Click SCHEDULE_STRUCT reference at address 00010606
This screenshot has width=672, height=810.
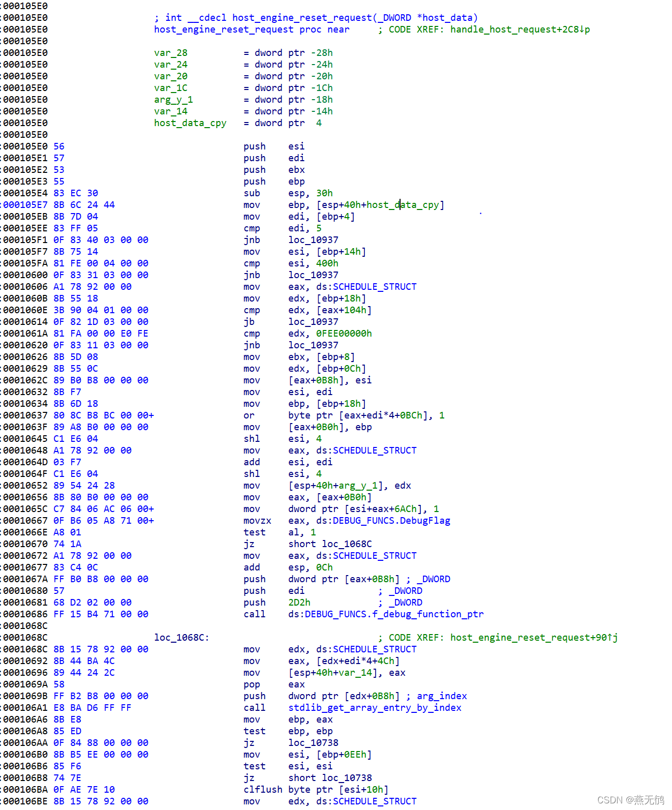click(375, 287)
